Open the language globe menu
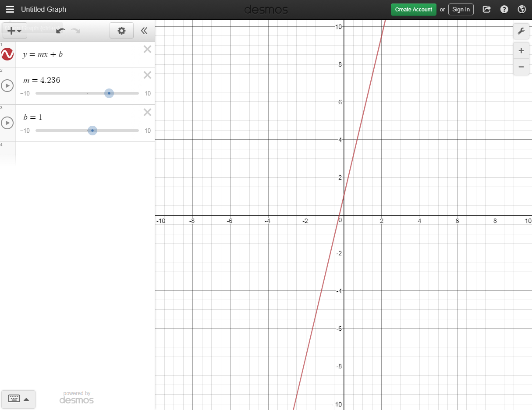The height and width of the screenshot is (410, 532). pyautogui.click(x=521, y=9)
